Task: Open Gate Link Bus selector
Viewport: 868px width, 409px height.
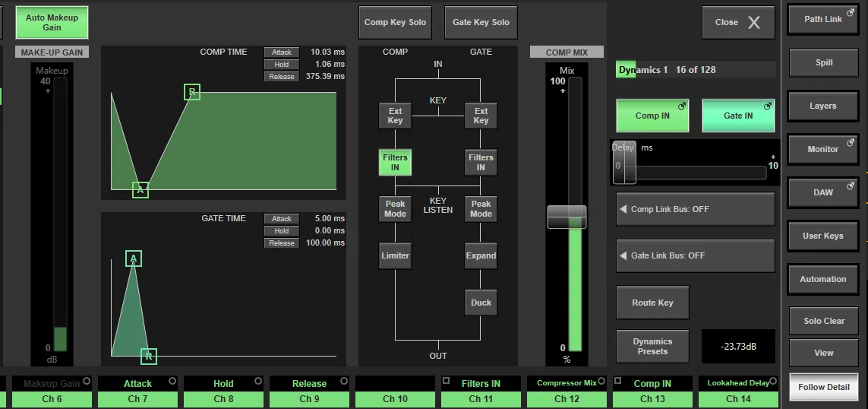Action: [696, 255]
